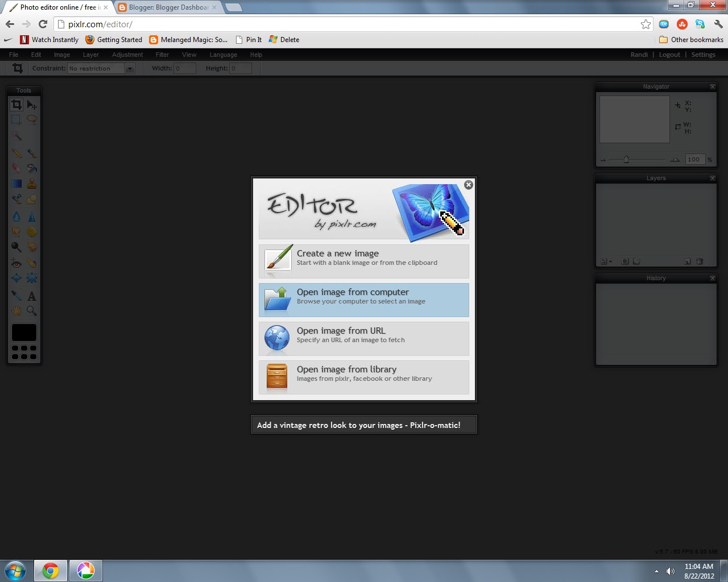Select the Gradient tool
The height and width of the screenshot is (582, 728).
[x=16, y=184]
